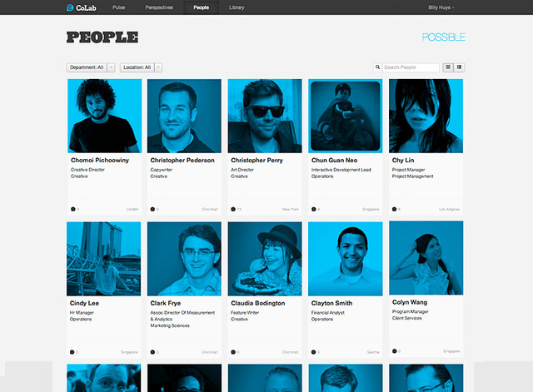Open Christopher Pederson's profile name link
This screenshot has width=533, height=392.
[182, 160]
